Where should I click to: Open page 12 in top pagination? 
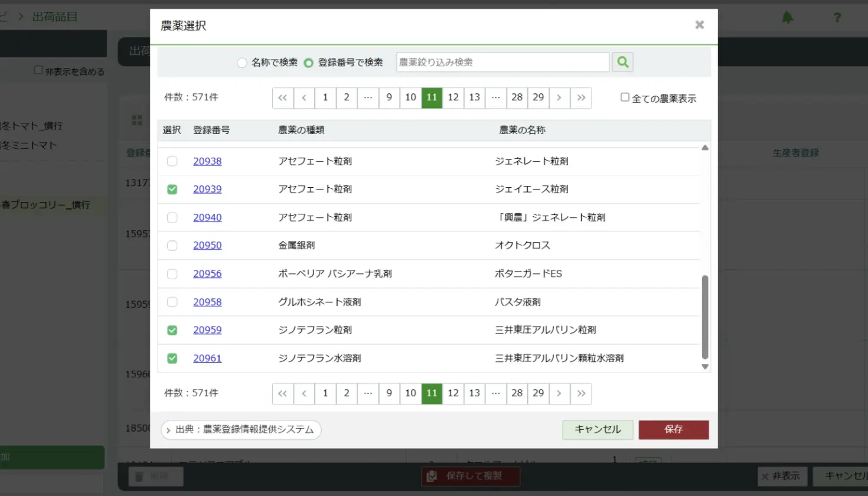pyautogui.click(x=453, y=98)
